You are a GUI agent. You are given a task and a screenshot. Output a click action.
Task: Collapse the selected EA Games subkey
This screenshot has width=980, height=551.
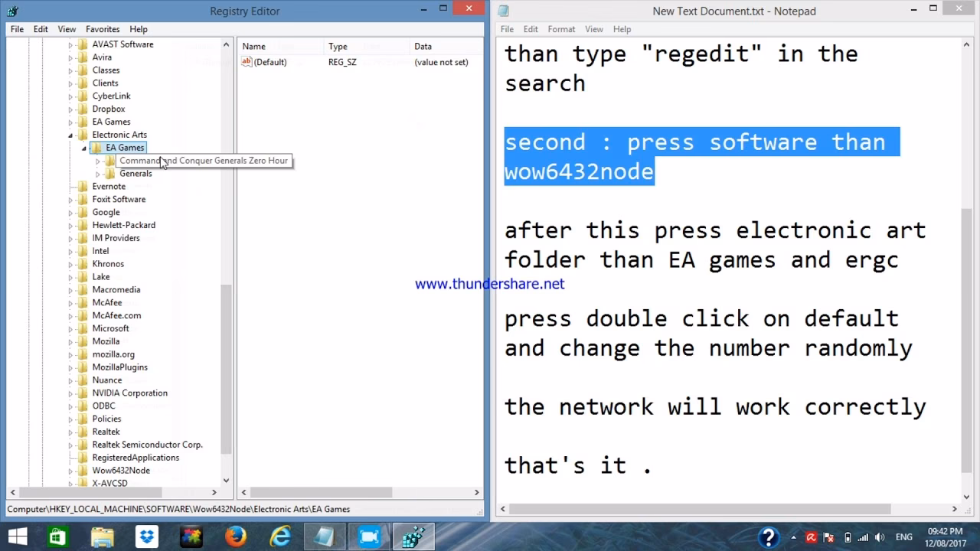point(84,148)
